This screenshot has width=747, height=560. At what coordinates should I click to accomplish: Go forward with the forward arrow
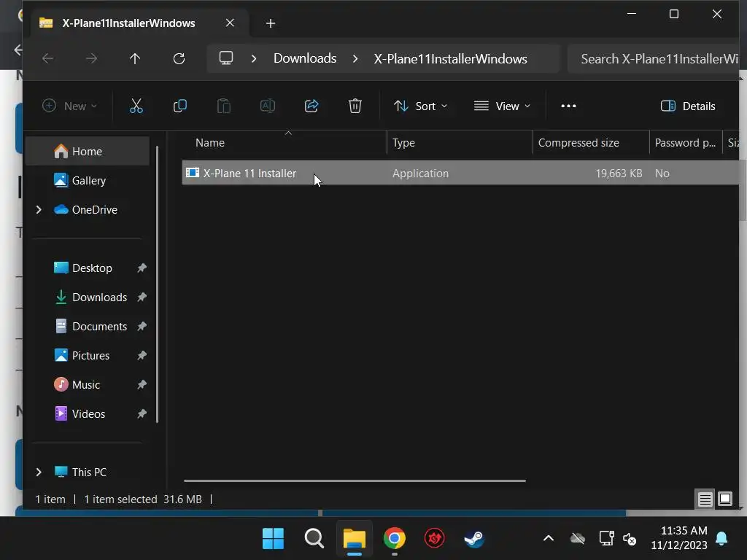91,58
